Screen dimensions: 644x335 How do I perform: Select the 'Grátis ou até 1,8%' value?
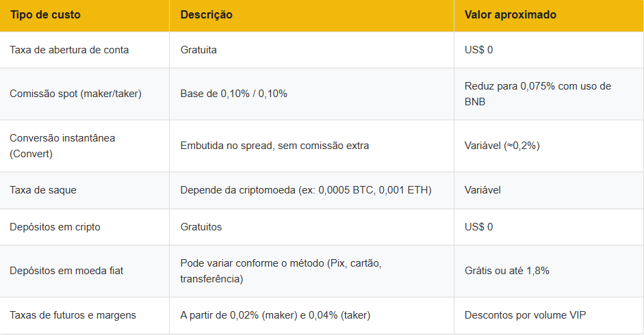point(506,271)
